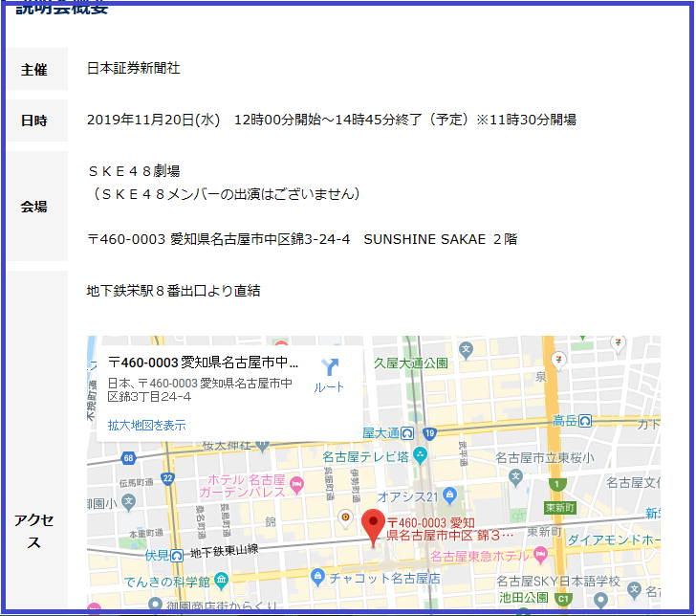Viewport: 696px width, 616px height.
Task: Click route 22 road shield
Action: (x=167, y=479)
